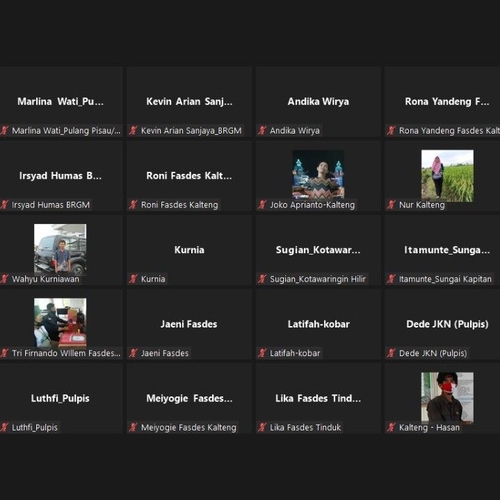
Task: Select Joko Aprianto's profile picture
Action: 318,174
